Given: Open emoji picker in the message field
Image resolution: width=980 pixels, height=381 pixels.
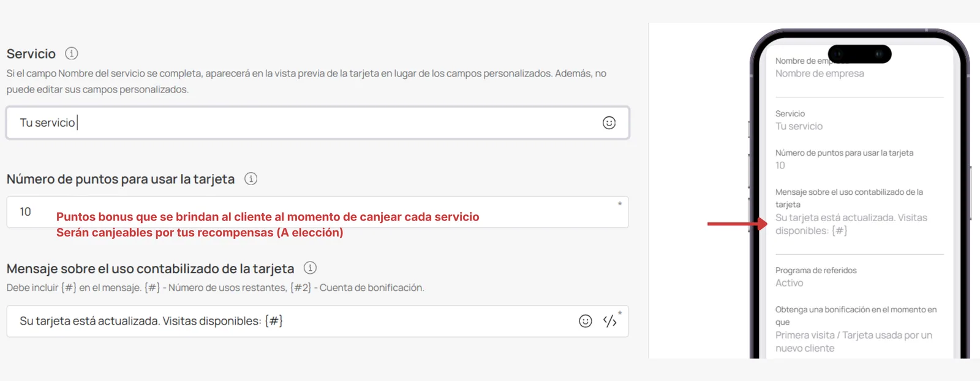Looking at the screenshot, I should 586,321.
